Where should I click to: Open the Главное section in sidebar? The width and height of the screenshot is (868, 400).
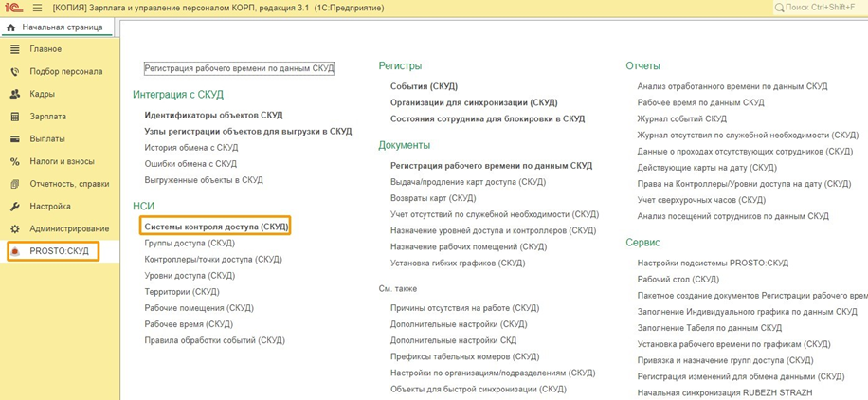pyautogui.click(x=45, y=49)
